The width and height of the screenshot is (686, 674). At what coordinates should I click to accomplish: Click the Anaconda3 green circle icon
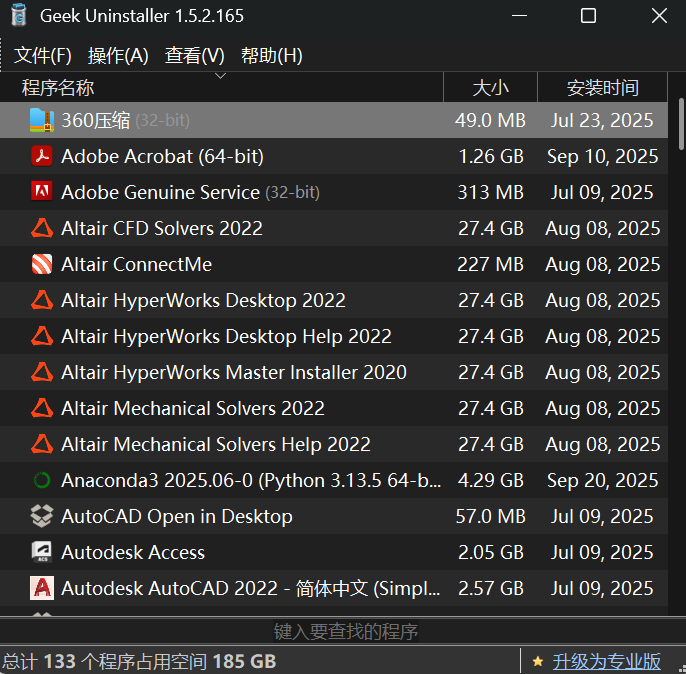point(41,480)
